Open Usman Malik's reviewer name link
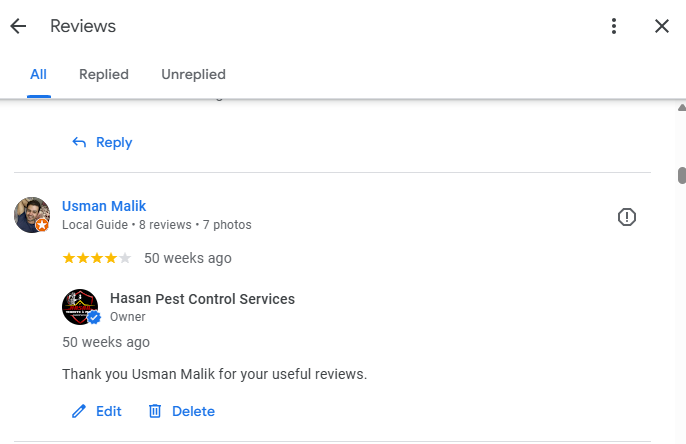Image resolution: width=686 pixels, height=444 pixels. click(104, 206)
